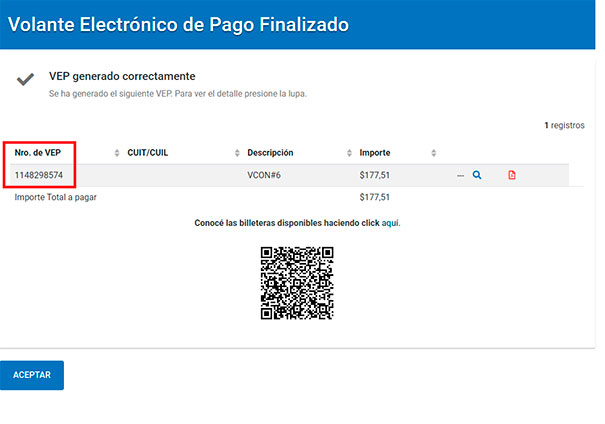Image resolution: width=605 pixels, height=424 pixels.
Task: Click the Volante Electrónico de Pago Finalizado title
Action: [178, 25]
